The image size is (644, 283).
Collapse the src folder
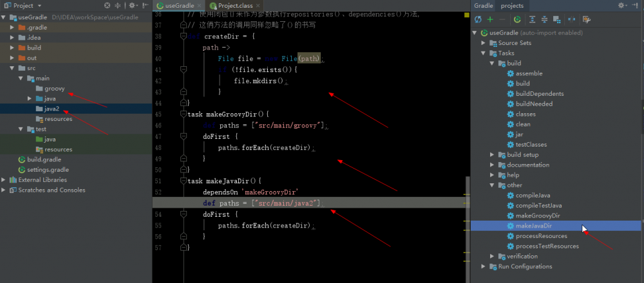point(12,68)
